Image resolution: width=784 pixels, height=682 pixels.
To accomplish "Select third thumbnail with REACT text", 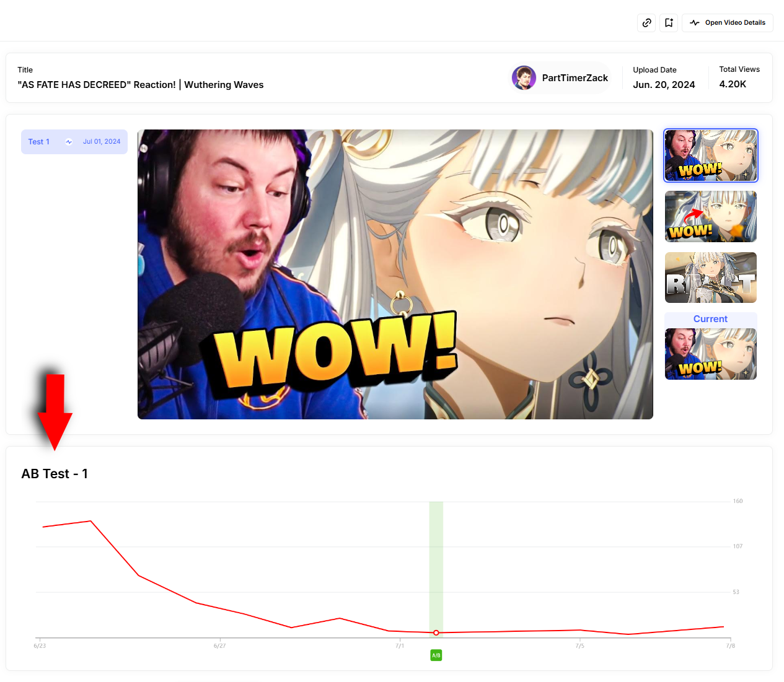I will pos(711,278).
